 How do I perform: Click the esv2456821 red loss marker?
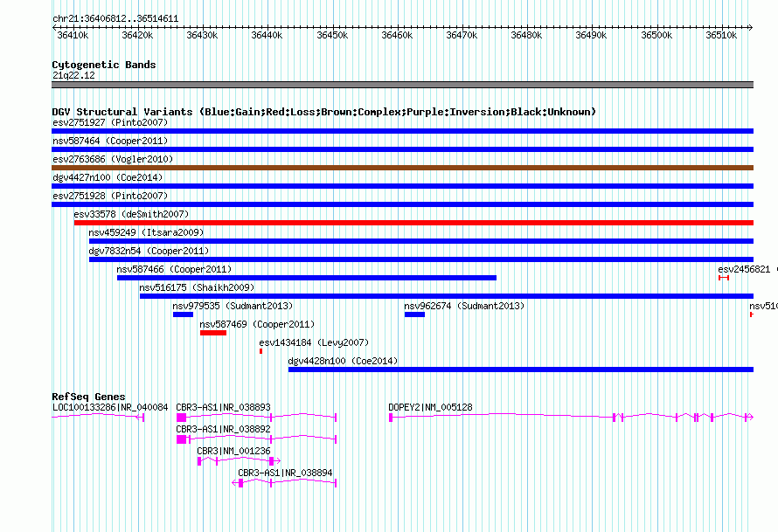coord(724,278)
